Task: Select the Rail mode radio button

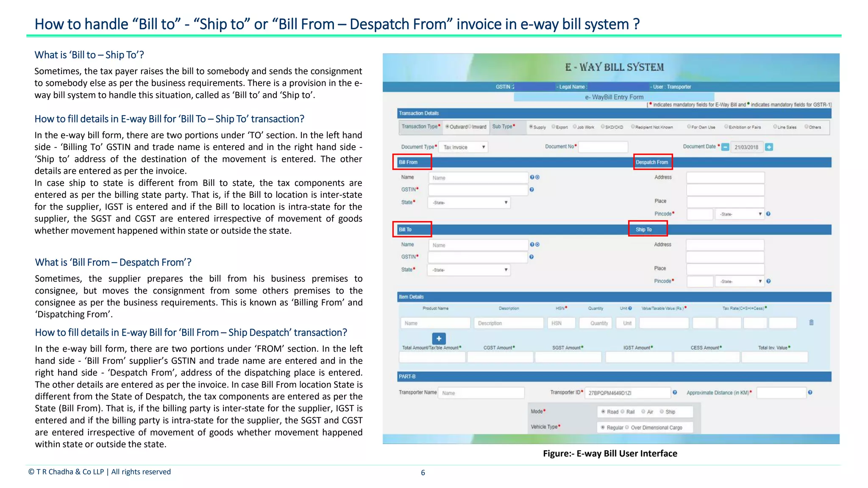Action: point(623,411)
